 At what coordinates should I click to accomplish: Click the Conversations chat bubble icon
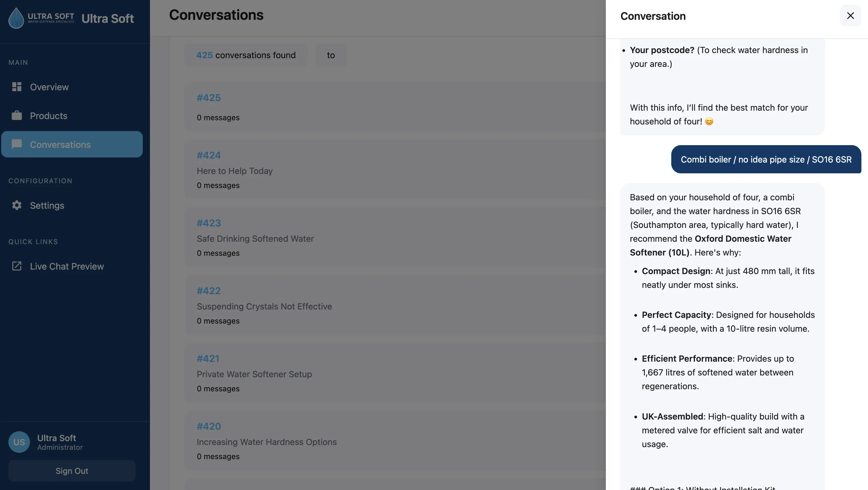(x=16, y=144)
